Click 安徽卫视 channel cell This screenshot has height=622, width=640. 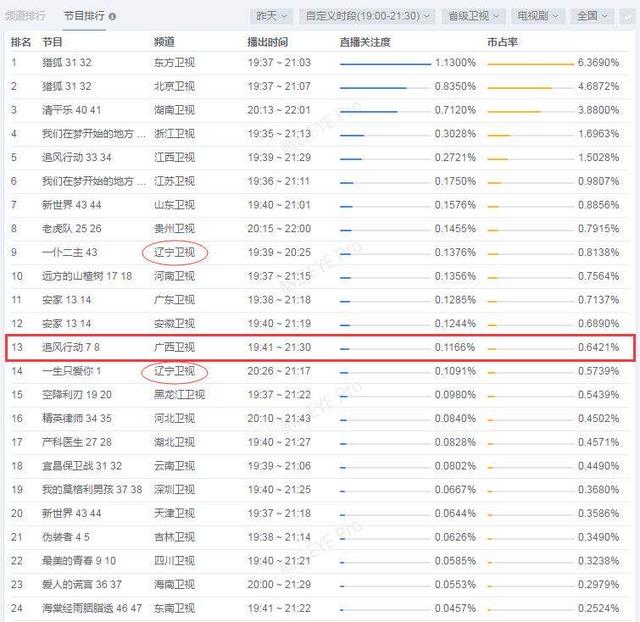(x=174, y=323)
